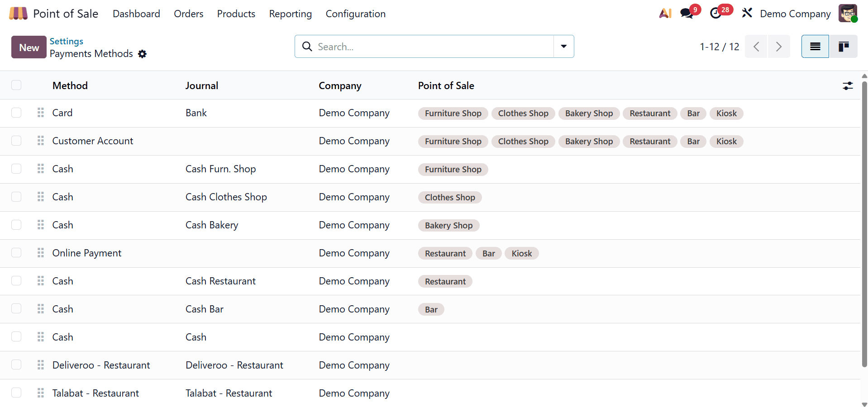Click the developer tools wrench icon
The height and width of the screenshot is (407, 868).
pyautogui.click(x=746, y=13)
